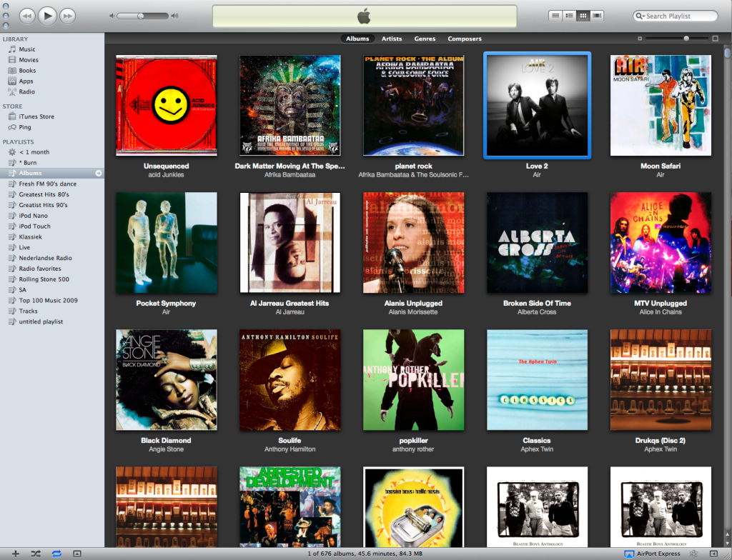Click the 'Anthony Hamilton' artist name
Image resolution: width=732 pixels, height=560 pixels.
tap(290, 449)
